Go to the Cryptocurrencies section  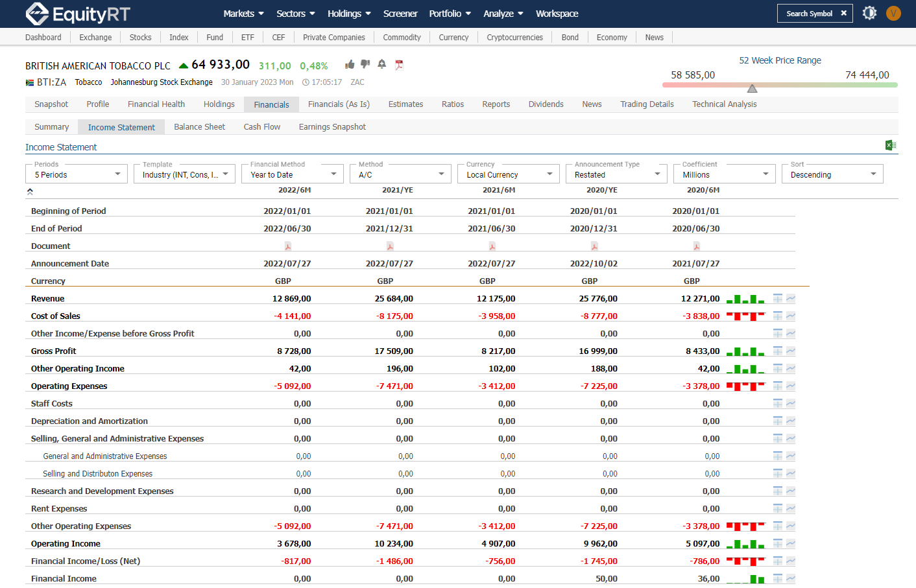coord(515,38)
